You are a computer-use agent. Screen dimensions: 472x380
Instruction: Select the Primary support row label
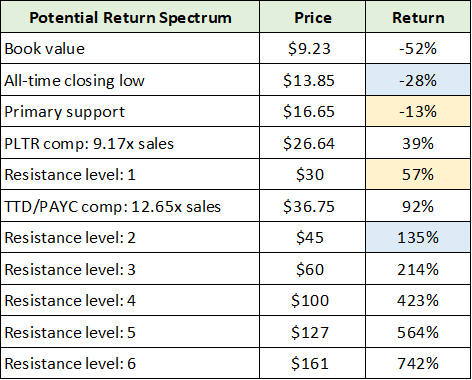coord(130,111)
